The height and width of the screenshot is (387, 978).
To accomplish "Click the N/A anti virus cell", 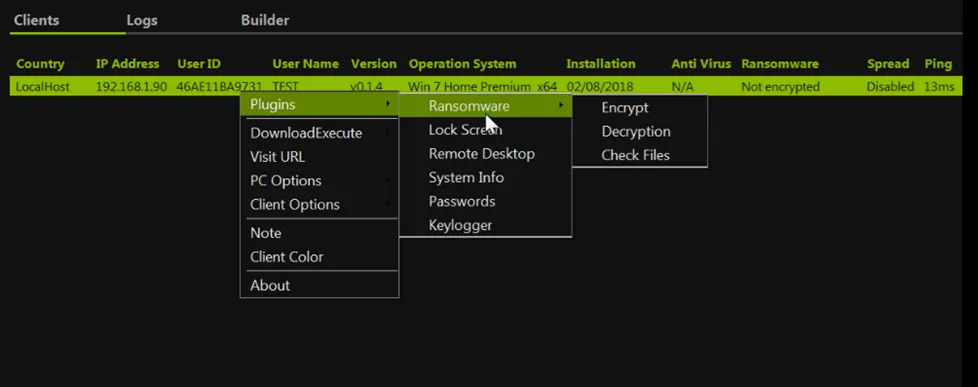I will [682, 87].
